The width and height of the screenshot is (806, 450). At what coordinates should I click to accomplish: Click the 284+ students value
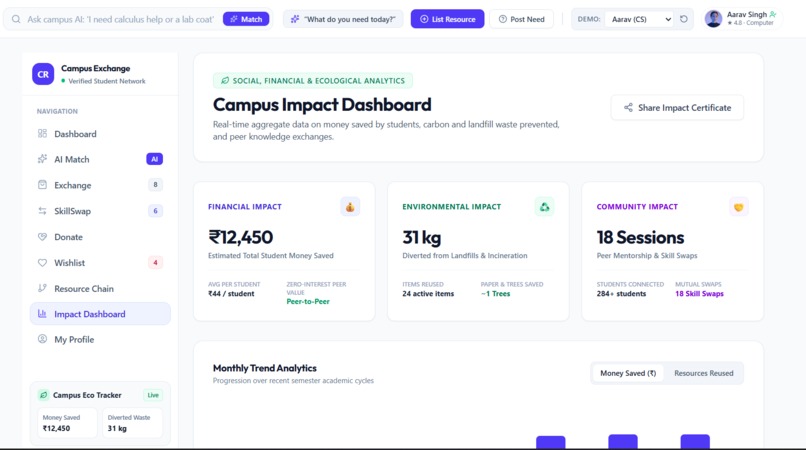tap(621, 294)
